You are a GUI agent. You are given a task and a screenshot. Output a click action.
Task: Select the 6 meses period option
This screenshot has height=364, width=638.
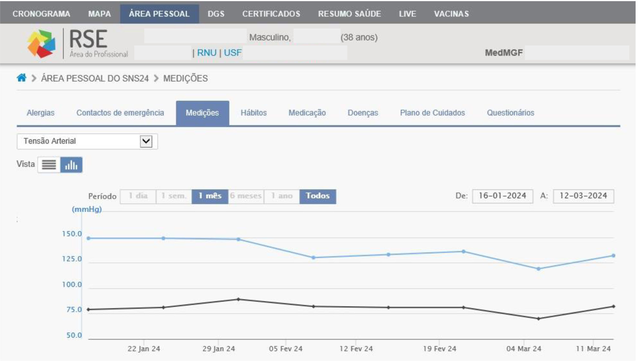coord(246,196)
